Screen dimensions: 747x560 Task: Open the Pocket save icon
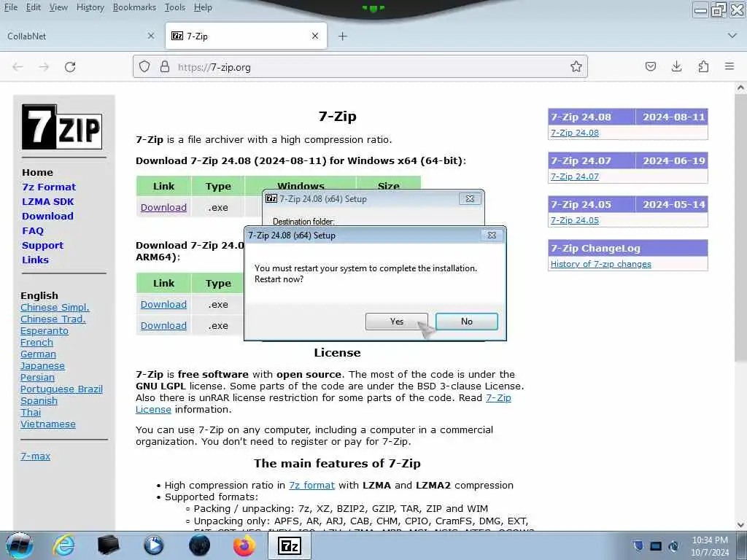coord(650,66)
